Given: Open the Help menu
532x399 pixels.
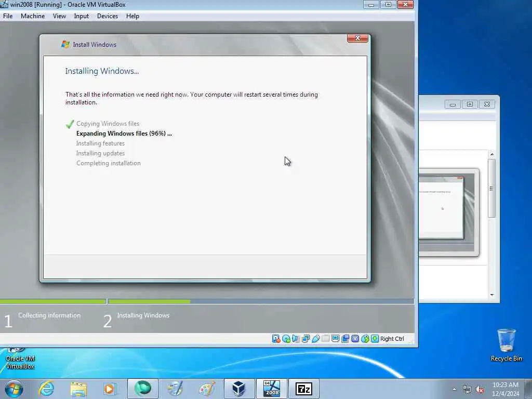Looking at the screenshot, I should [132, 16].
